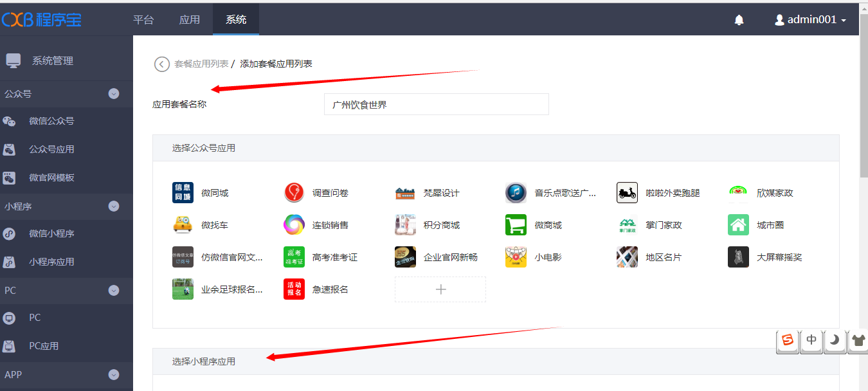Image resolution: width=868 pixels, height=391 pixels.
Task: Click the 应用套餐名称 input field
Action: point(437,104)
